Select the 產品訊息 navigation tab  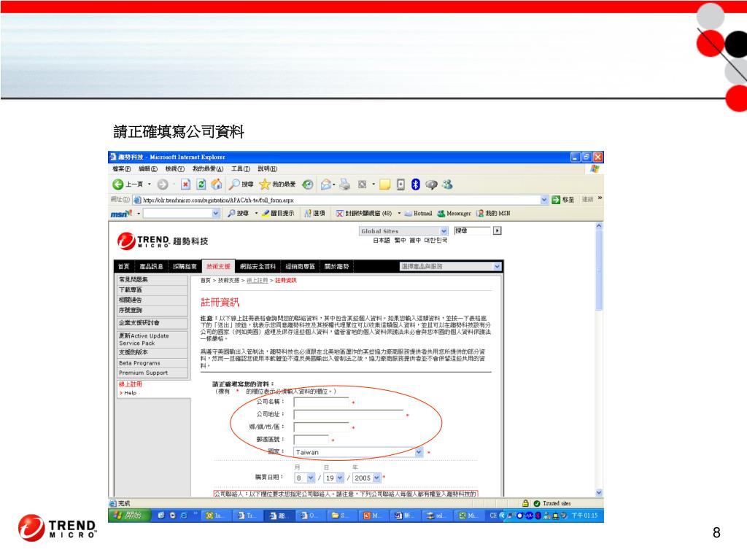[x=152, y=266]
